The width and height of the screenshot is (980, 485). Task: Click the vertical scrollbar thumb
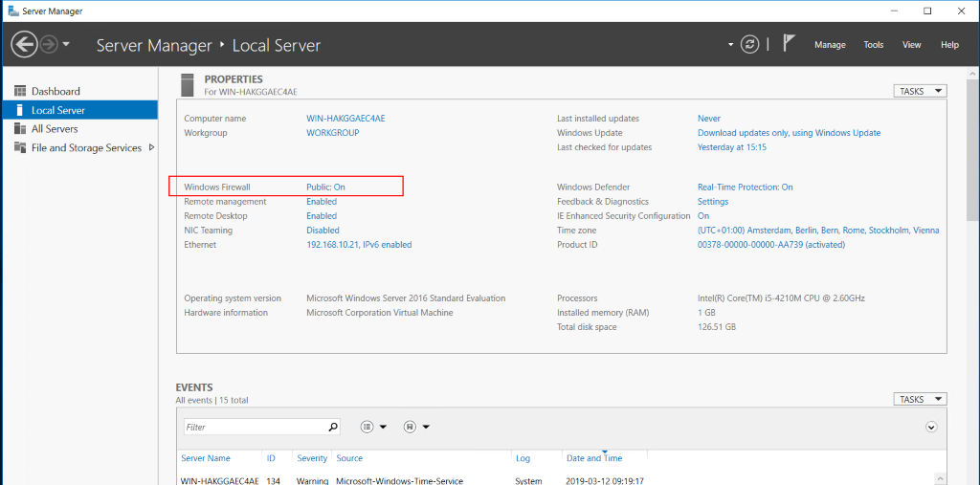pyautogui.click(x=973, y=150)
